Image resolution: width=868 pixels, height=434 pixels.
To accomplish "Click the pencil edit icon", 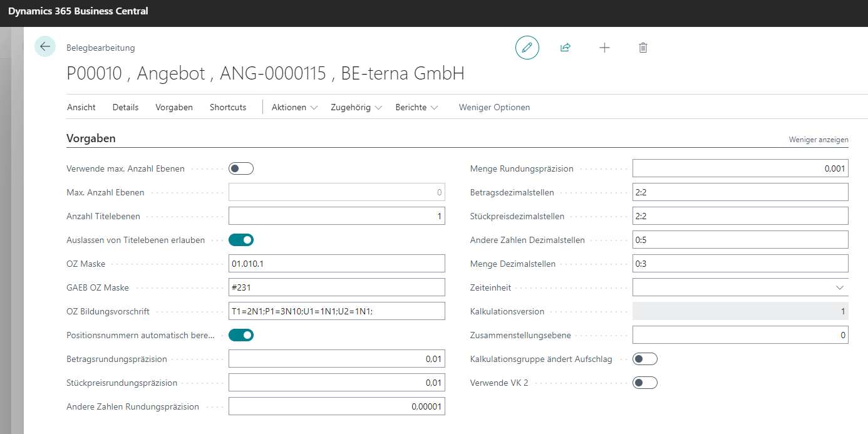I will coord(527,48).
